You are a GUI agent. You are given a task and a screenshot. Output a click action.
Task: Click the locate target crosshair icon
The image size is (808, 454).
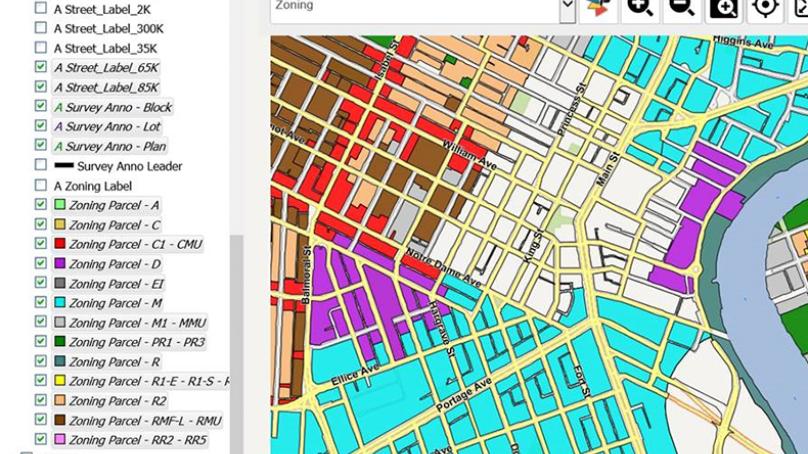[x=765, y=8]
